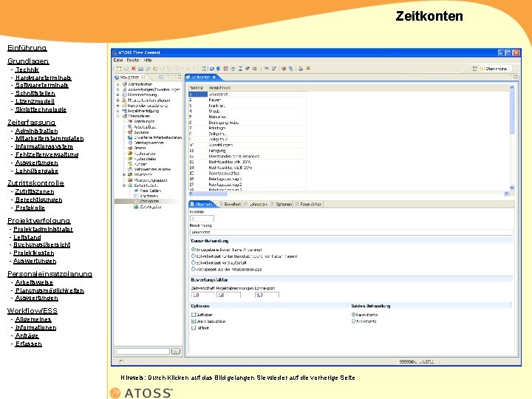This screenshot has width=532, height=399.
Task: Click the Projektverfolgung node icon in tree
Action: point(124,111)
